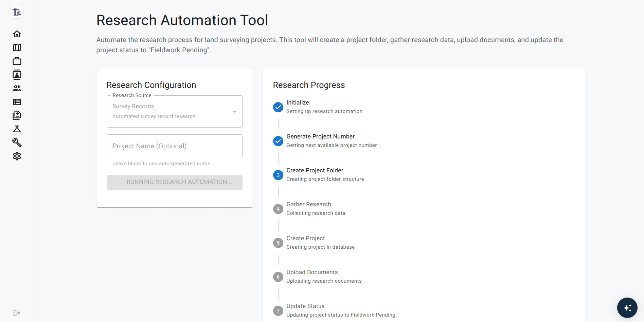Viewport: 644px width, 322px height.
Task: Click the Running Research Automation button
Action: click(x=175, y=183)
